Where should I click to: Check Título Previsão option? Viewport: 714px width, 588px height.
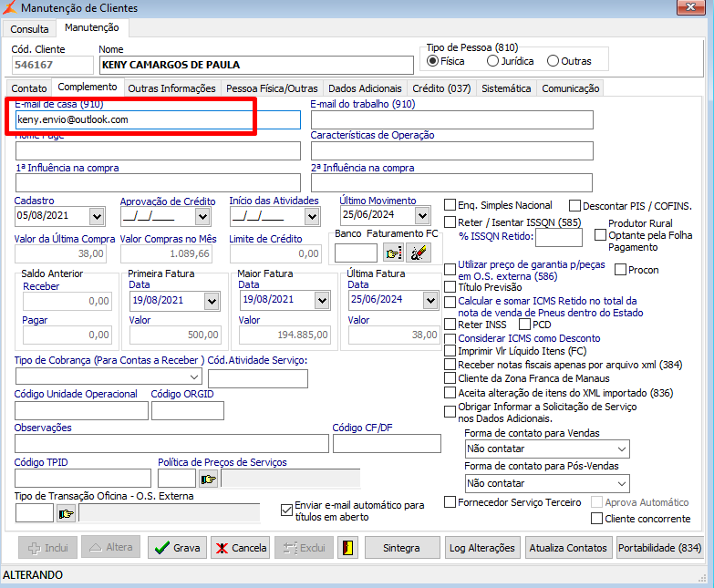coord(450,287)
